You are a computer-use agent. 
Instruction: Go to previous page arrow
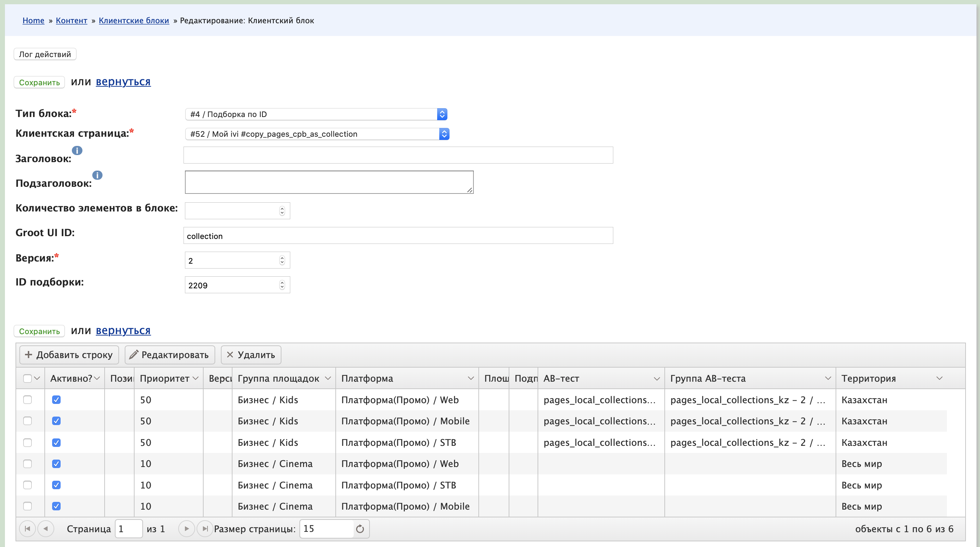point(46,529)
